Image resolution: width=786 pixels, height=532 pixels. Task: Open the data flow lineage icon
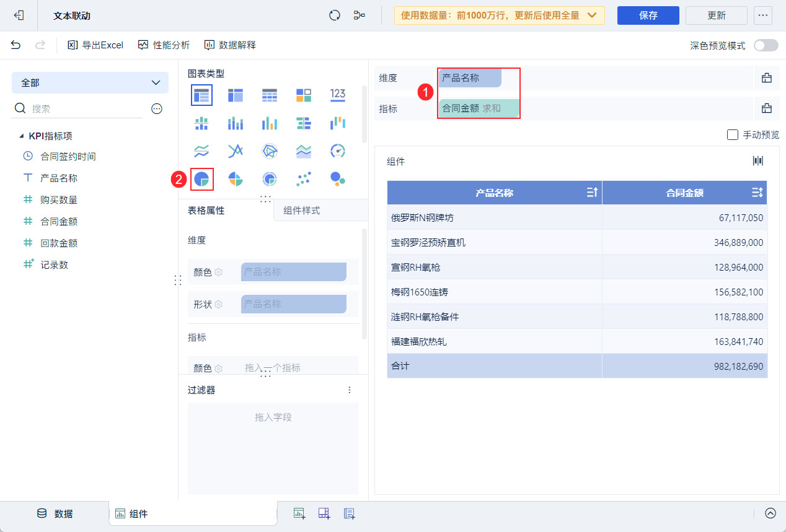[x=360, y=15]
